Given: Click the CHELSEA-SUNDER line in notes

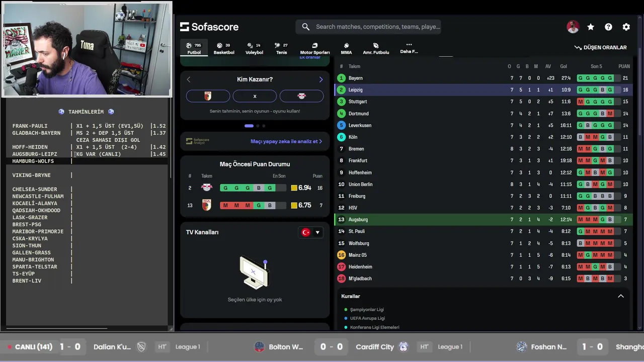Looking at the screenshot, I should [35, 189].
